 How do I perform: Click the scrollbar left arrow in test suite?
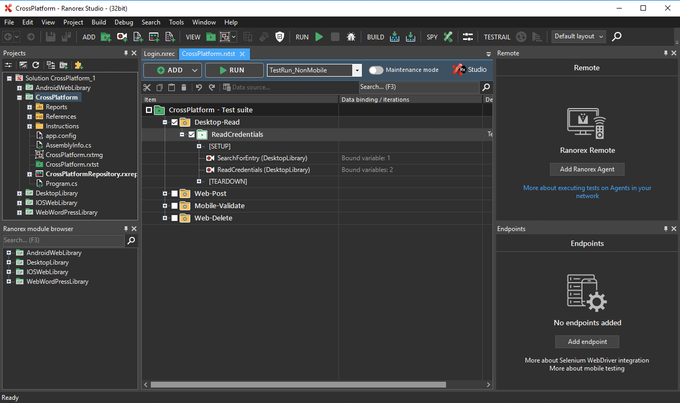(x=146, y=385)
